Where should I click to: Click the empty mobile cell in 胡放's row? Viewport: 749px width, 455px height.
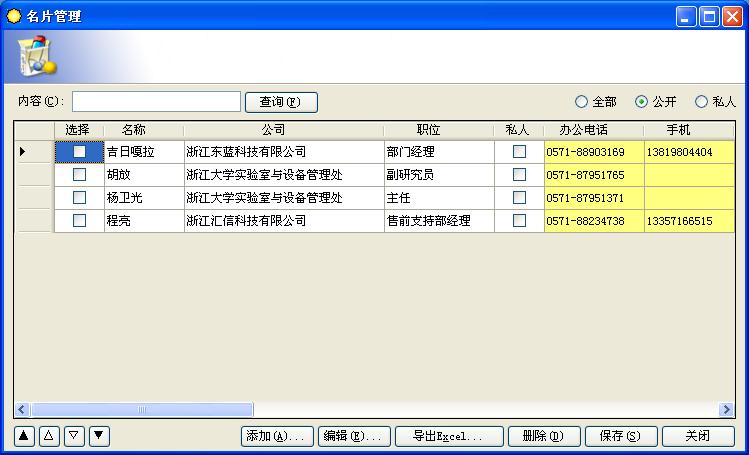point(689,175)
